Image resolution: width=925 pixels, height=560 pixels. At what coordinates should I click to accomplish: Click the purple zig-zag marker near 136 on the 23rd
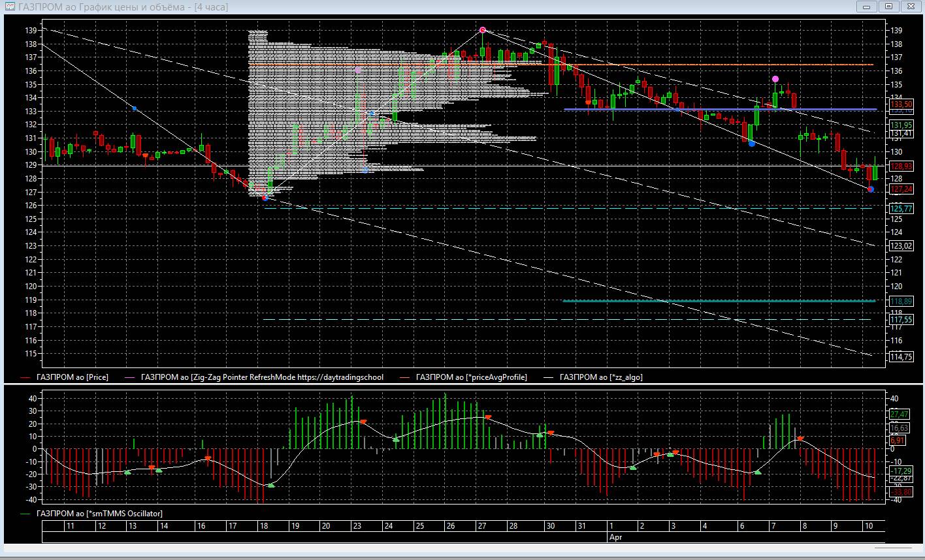pos(358,70)
